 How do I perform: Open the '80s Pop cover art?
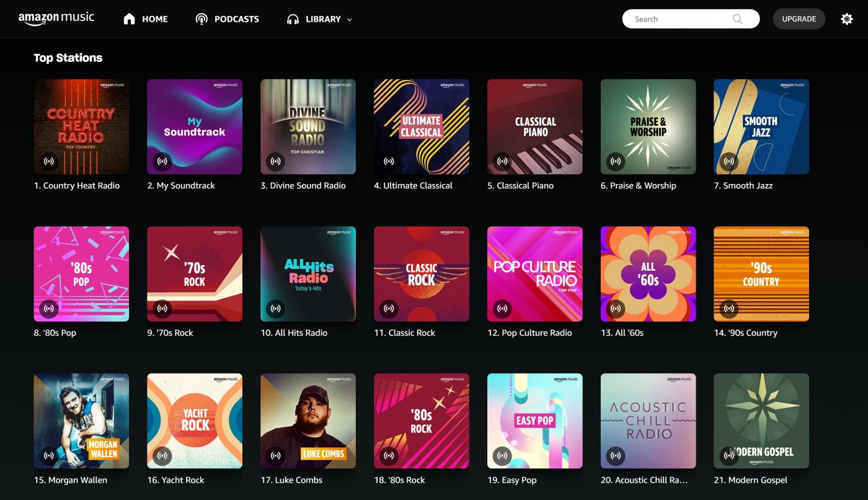[x=81, y=274]
